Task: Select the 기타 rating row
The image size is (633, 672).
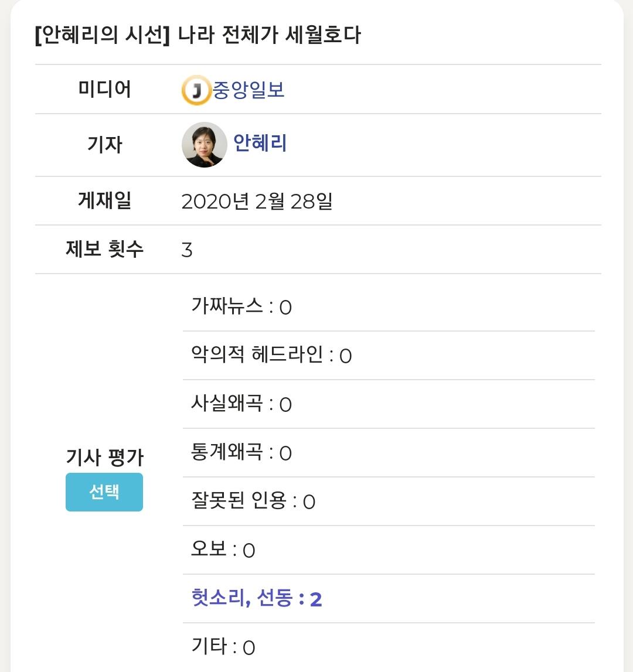Action: (223, 647)
